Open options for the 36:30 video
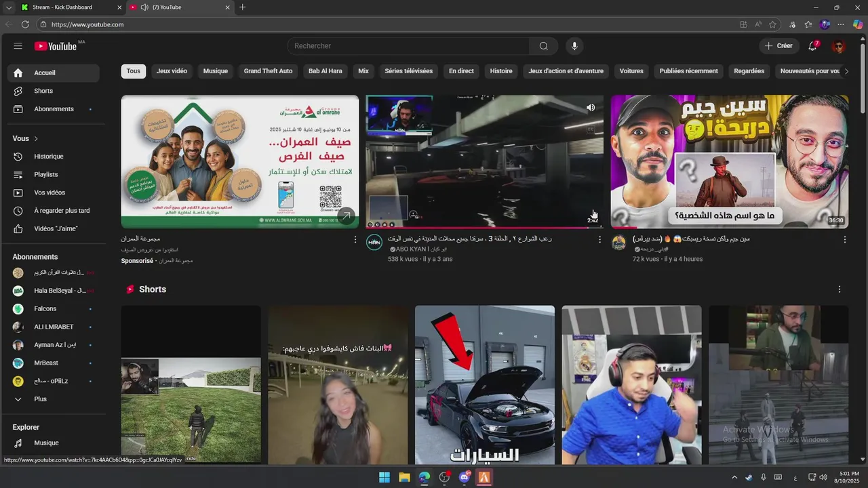The image size is (868, 488). [844, 239]
